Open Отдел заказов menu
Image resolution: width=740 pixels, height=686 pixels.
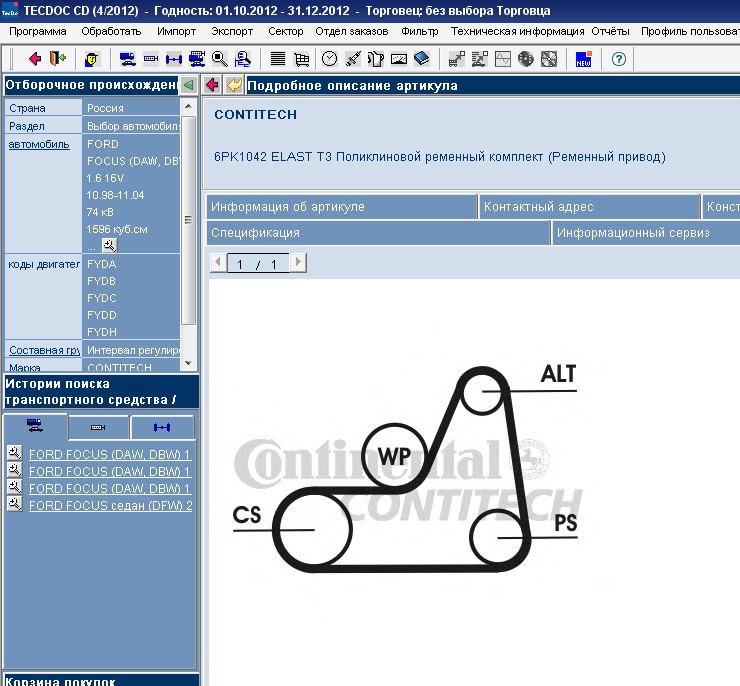[352, 31]
